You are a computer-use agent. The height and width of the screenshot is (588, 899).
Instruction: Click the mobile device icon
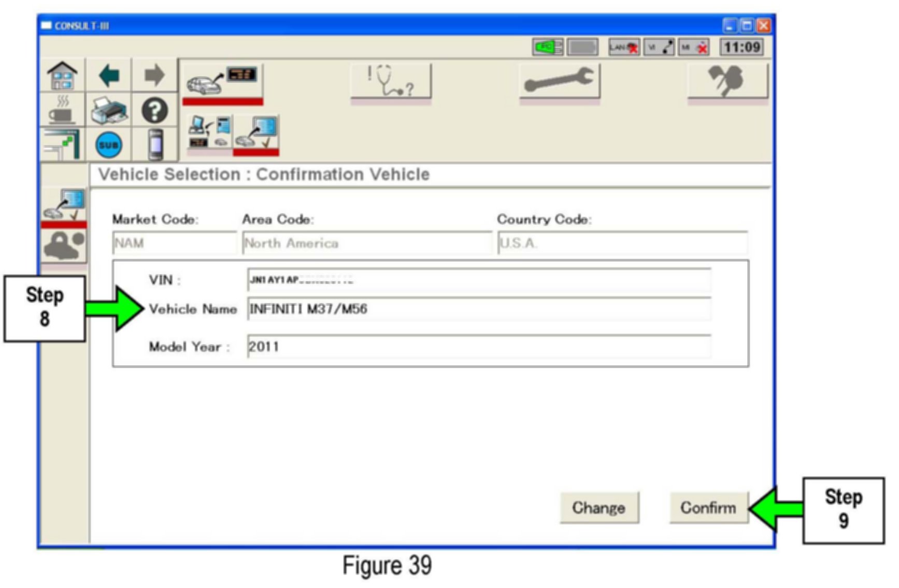click(154, 145)
